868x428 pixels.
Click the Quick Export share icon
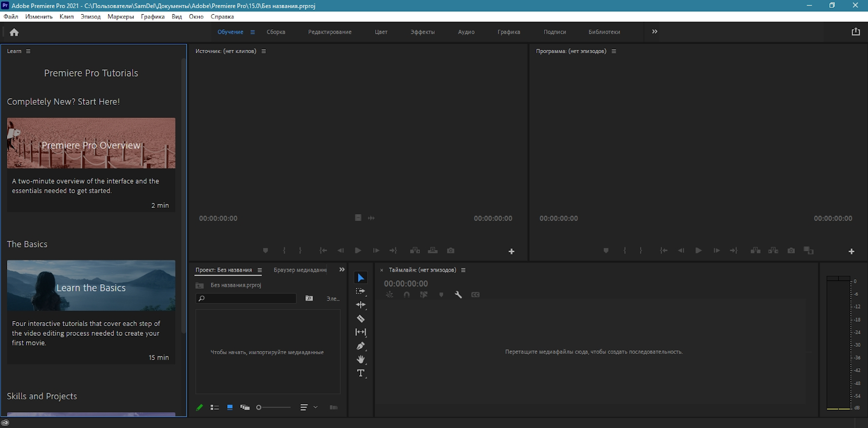(856, 31)
